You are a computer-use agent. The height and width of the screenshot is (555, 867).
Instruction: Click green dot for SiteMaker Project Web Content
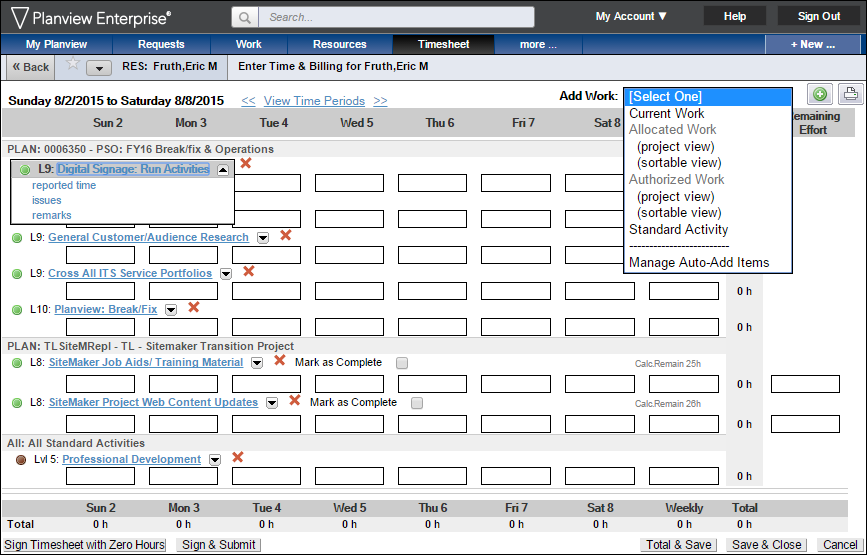pyautogui.click(x=17, y=403)
